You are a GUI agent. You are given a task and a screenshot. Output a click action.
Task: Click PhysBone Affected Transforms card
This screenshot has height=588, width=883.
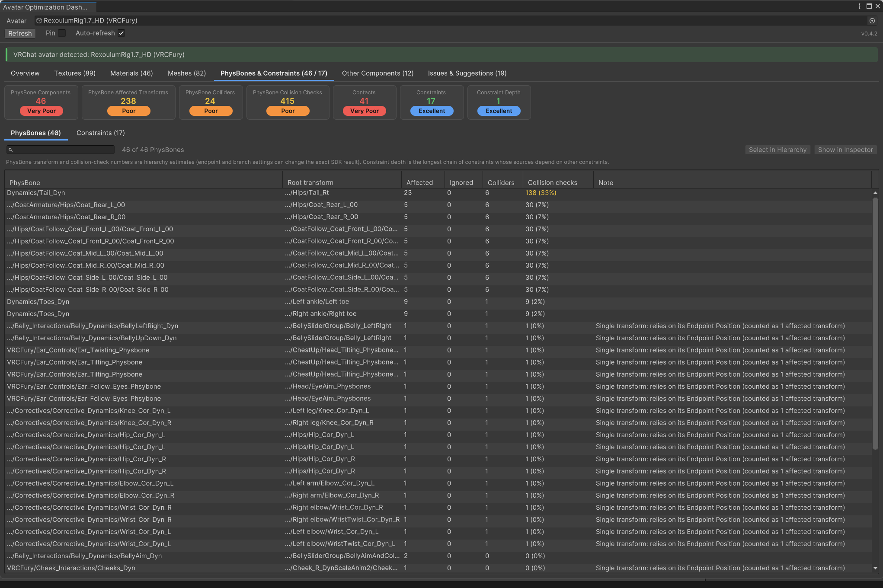click(128, 102)
